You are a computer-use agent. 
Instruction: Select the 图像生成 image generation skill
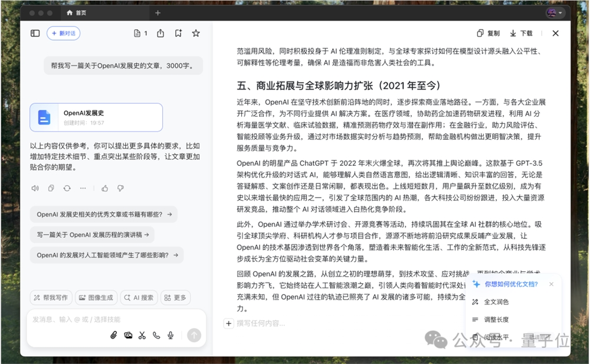[96, 297]
